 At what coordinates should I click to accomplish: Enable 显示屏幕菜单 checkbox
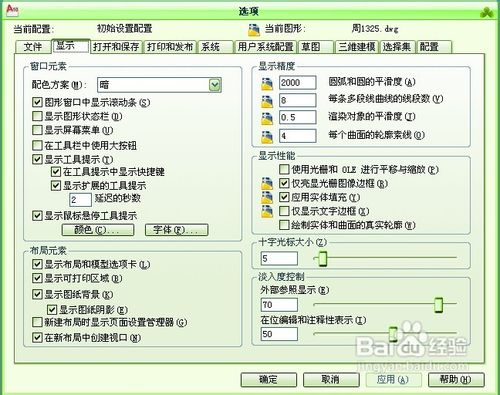coord(37,130)
